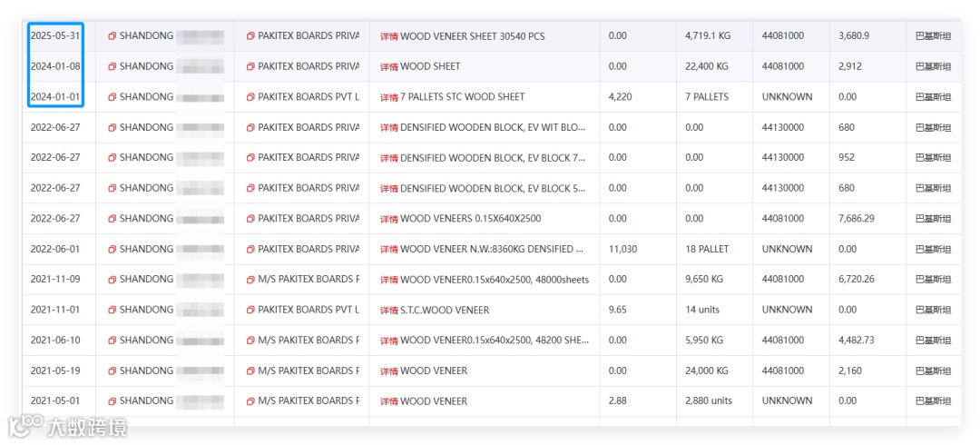Open 详情 for WOOD VENEER 48000sheets row
Viewport: 980px width, 445px height.
388,280
